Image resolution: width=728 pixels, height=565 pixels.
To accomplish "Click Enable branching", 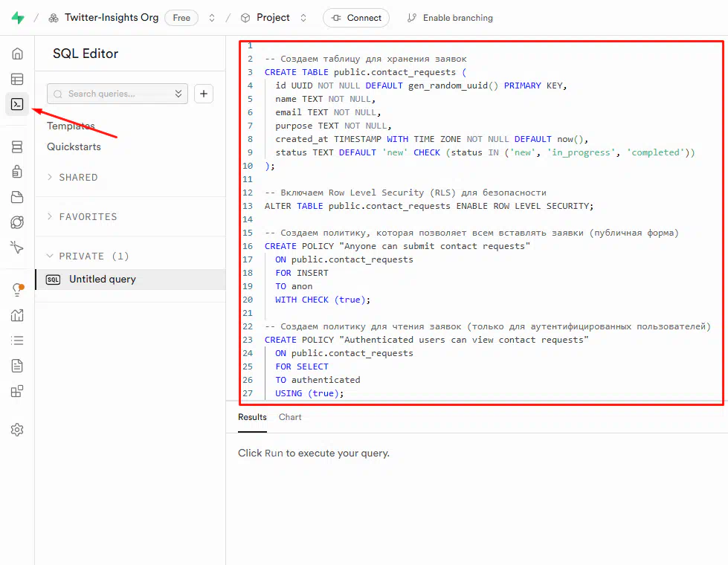I will pos(450,18).
